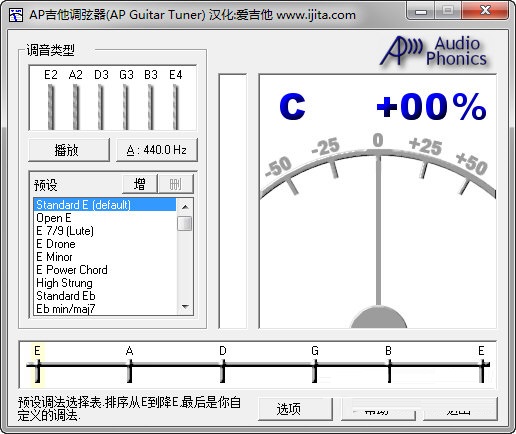Click the preset list scrollbar thumb
The image size is (516, 434).
[185, 223]
